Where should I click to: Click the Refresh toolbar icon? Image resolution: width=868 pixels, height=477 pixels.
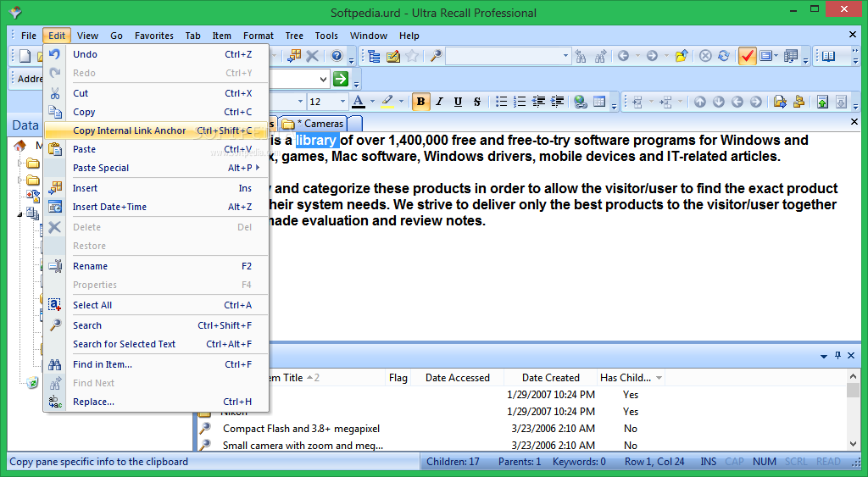[724, 56]
